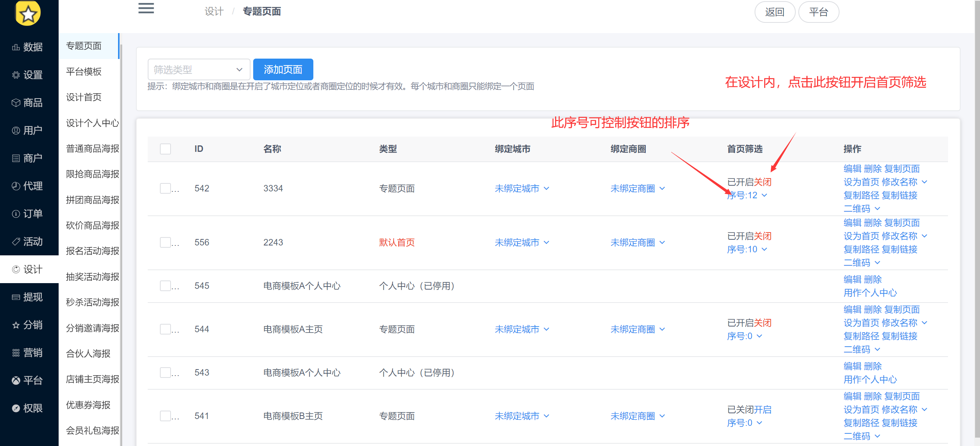980x446 pixels.
Task: Check the checkbox for row ID 556
Action: pos(165,242)
